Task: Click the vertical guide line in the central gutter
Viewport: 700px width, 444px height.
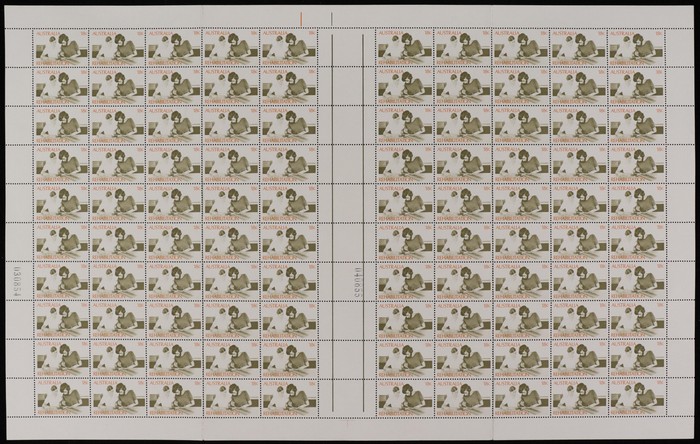Action: click(333, 200)
